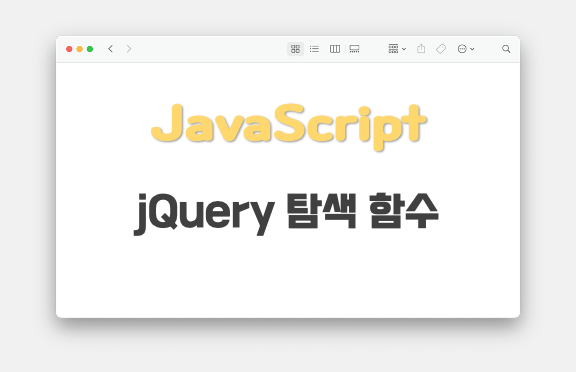The image size is (576, 372).
Task: Switch to icon grid view
Action: coord(295,49)
